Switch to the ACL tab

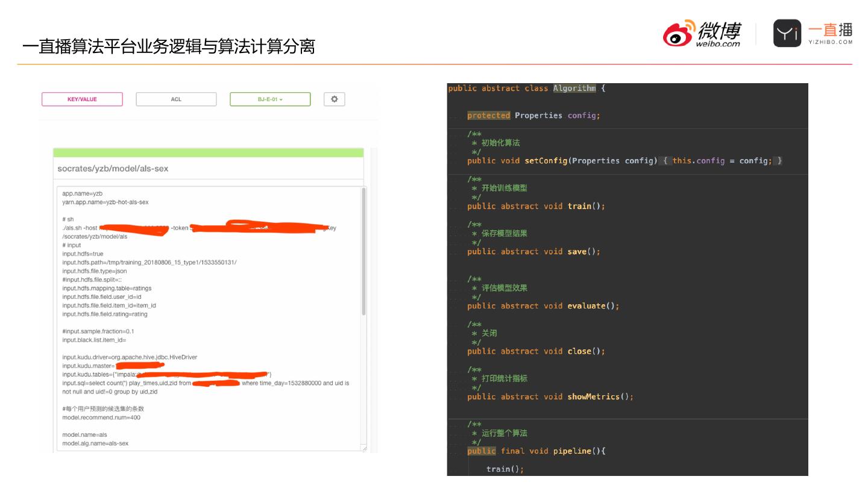(x=176, y=99)
